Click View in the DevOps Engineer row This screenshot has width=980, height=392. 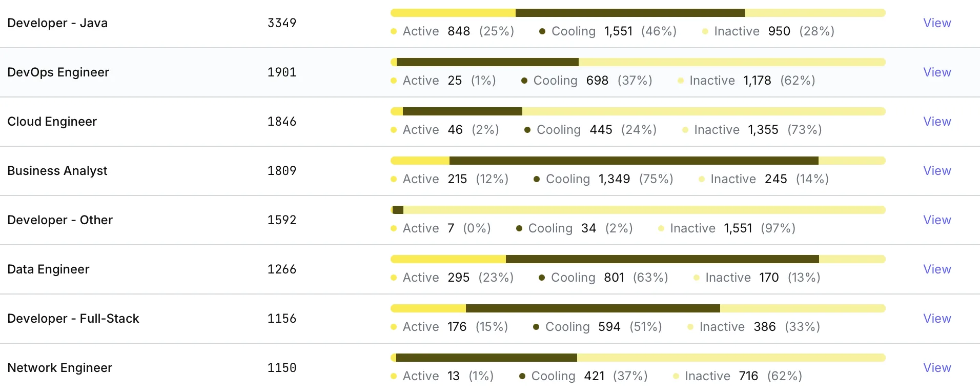[x=937, y=72]
